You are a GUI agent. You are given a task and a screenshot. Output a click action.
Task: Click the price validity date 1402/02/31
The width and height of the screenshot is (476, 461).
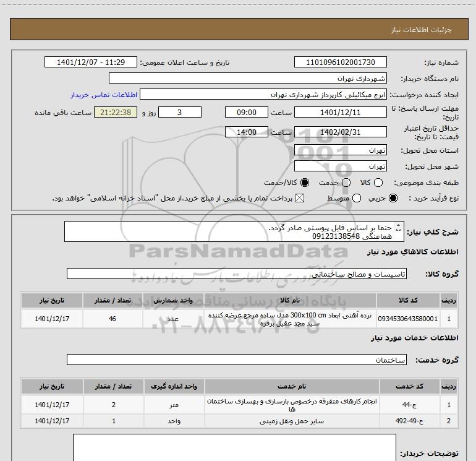pos(340,132)
